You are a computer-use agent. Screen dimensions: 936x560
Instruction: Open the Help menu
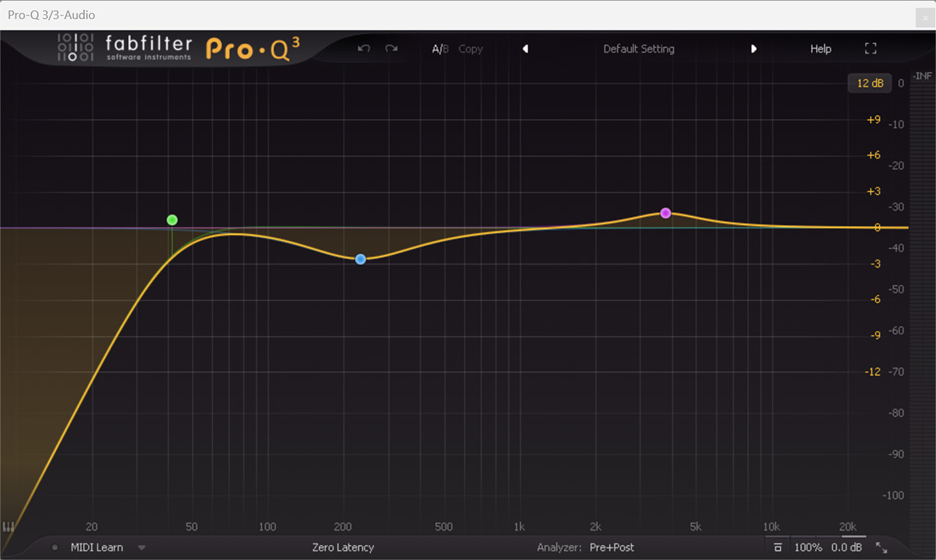pos(821,48)
